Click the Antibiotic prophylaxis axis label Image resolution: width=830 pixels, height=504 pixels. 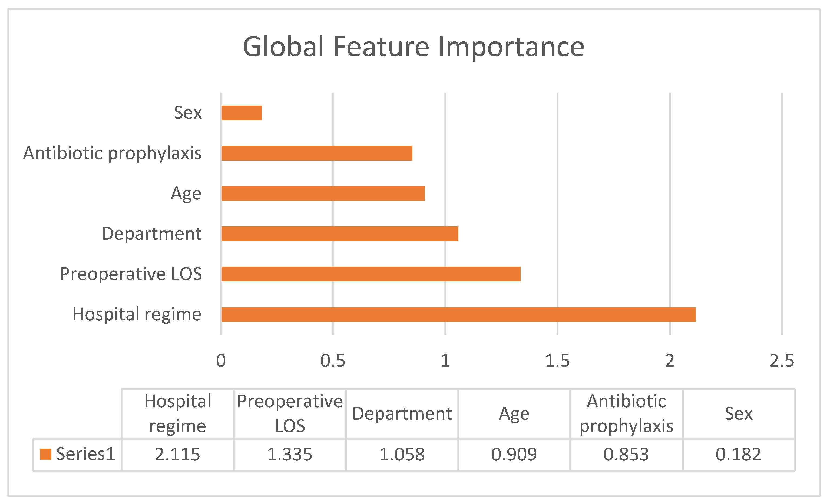[112, 153]
